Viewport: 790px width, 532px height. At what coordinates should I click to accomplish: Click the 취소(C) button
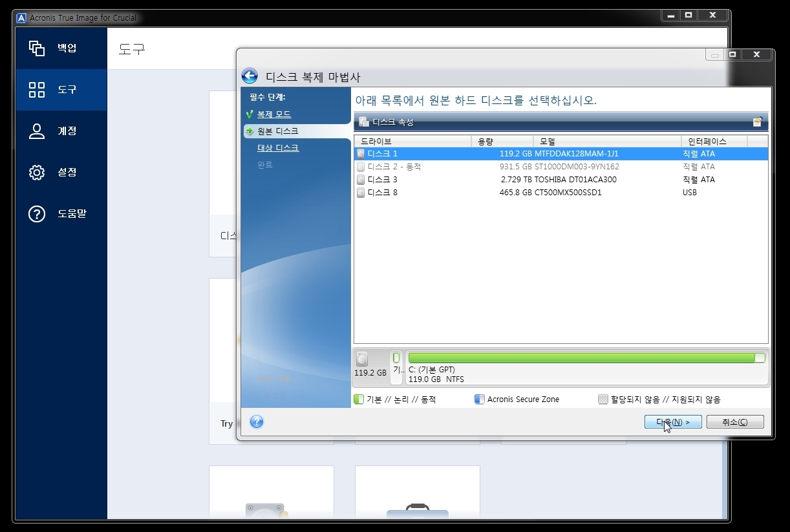pos(735,422)
